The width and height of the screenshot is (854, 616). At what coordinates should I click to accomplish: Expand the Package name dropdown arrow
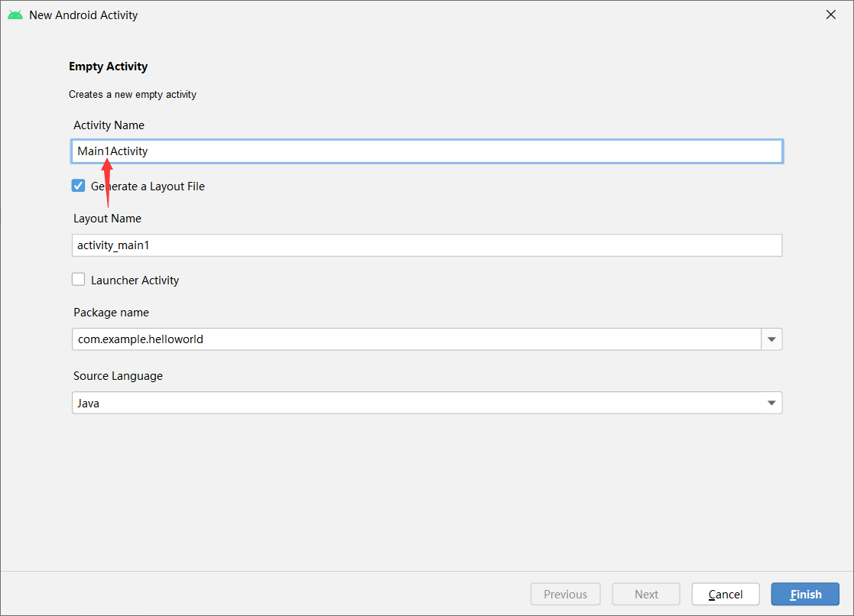pyautogui.click(x=771, y=339)
